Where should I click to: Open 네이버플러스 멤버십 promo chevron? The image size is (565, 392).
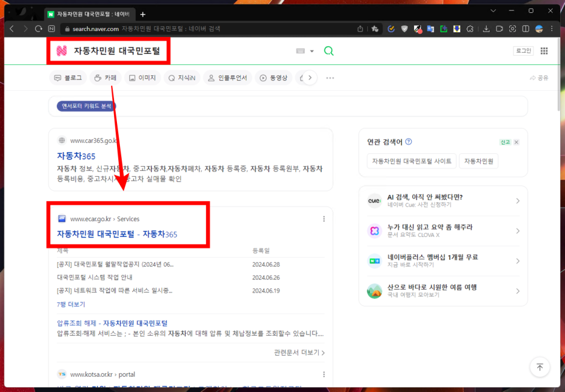[x=518, y=261]
